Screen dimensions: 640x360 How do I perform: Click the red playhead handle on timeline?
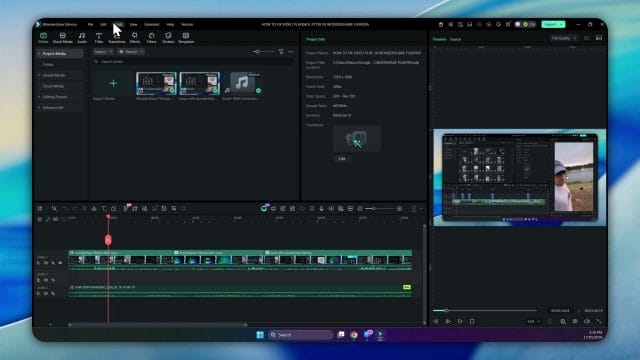(108, 240)
